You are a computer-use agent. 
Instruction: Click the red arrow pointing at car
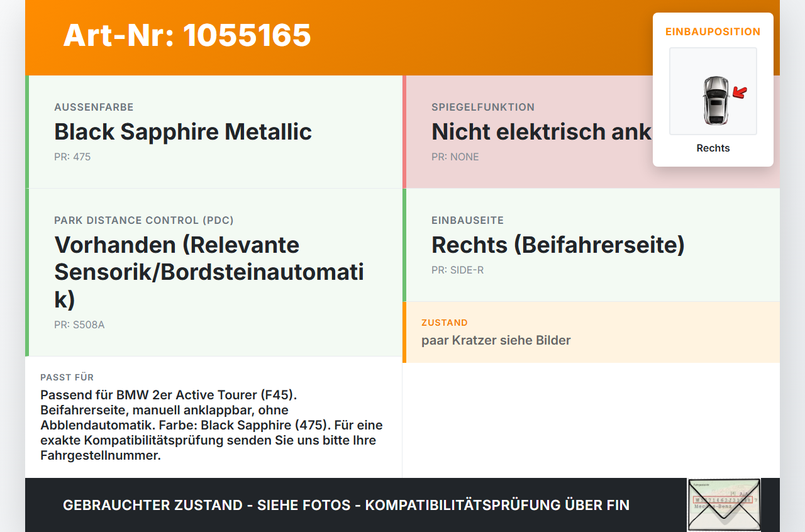[x=740, y=93]
